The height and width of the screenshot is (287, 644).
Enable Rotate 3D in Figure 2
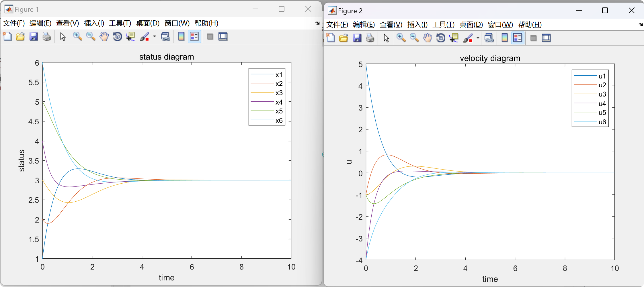pos(441,38)
